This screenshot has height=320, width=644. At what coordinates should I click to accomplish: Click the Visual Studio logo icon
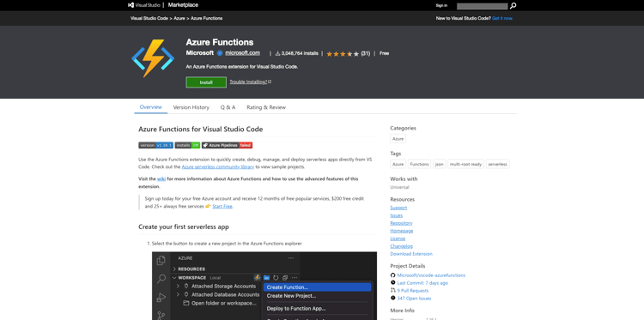131,5
